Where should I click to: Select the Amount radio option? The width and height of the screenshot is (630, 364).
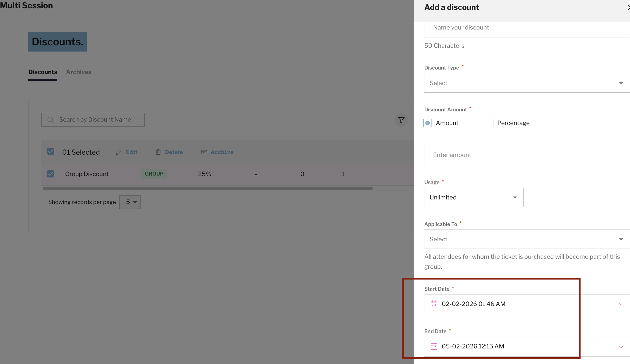(428, 123)
